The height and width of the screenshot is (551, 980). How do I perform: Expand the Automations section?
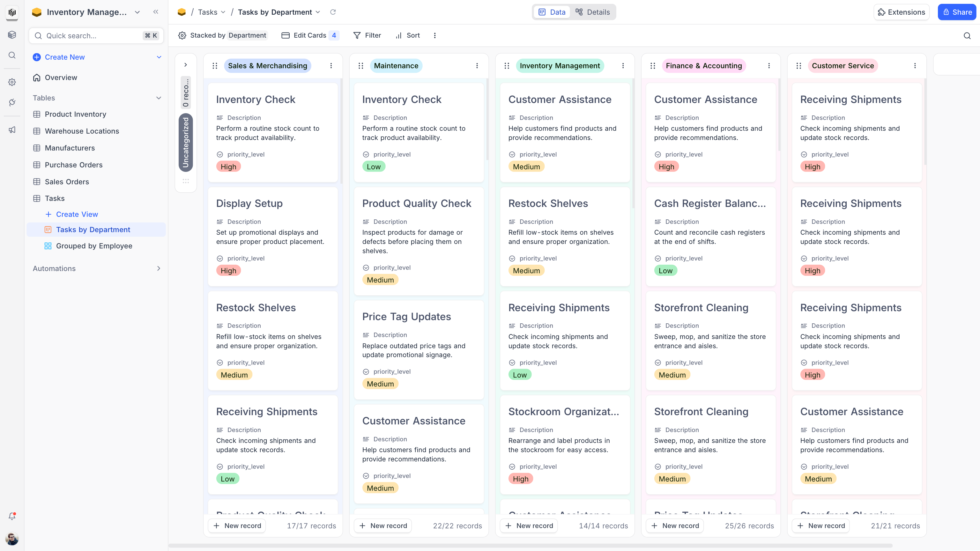159,268
